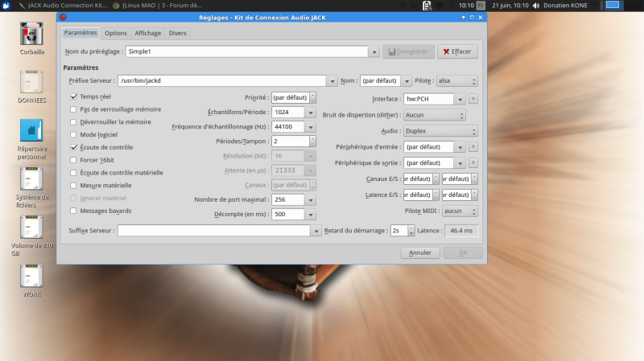644x361 pixels.
Task: Enable Pas de verrouillage mémoire checkbox
Action: click(x=73, y=109)
